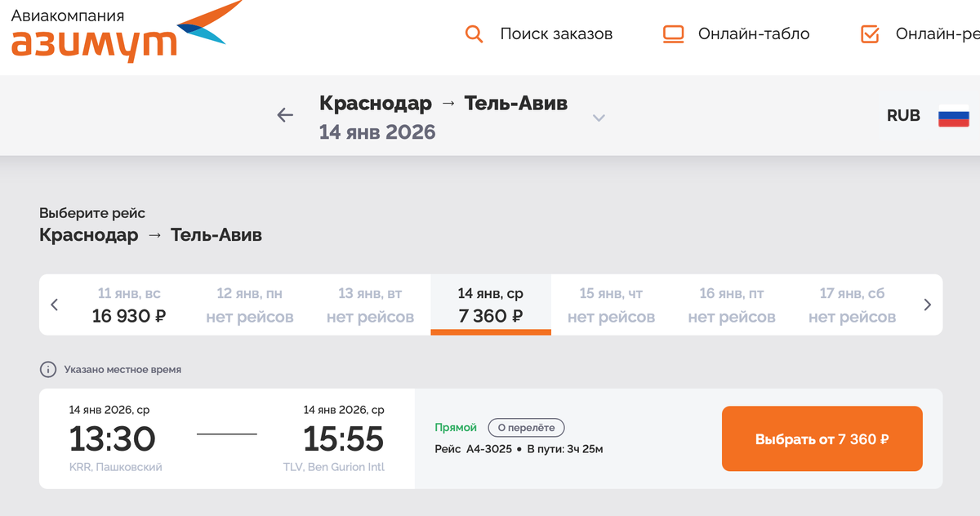Click the Поиск заказов menu entry
The width and height of the screenshot is (980, 516).
(555, 34)
